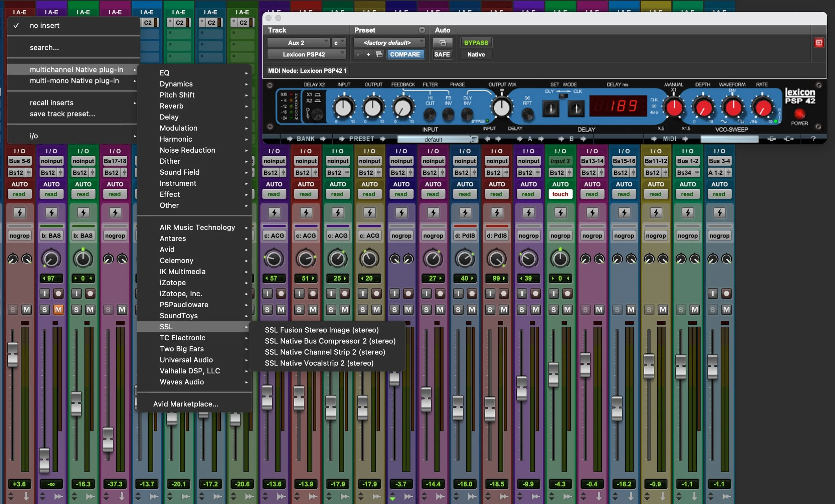
Task: Open the Reverb plug-in category submenu
Action: point(171,106)
